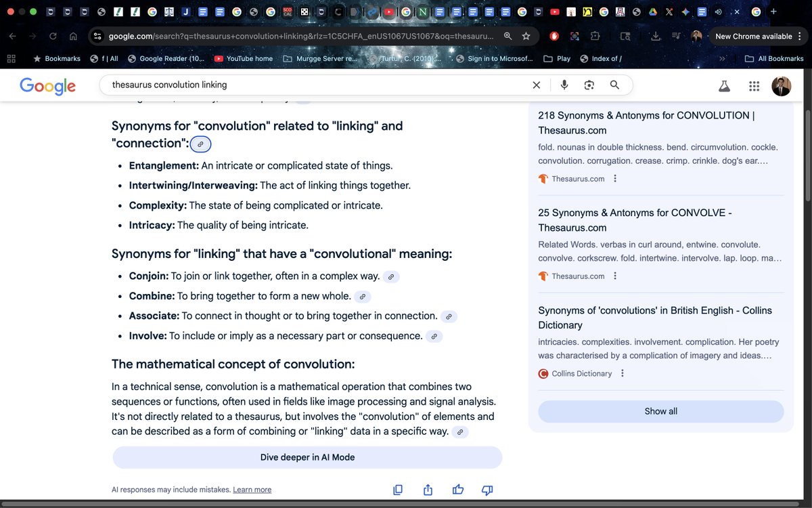Expand the Murgge Server bookmark folder
812x508 pixels.
coord(319,59)
